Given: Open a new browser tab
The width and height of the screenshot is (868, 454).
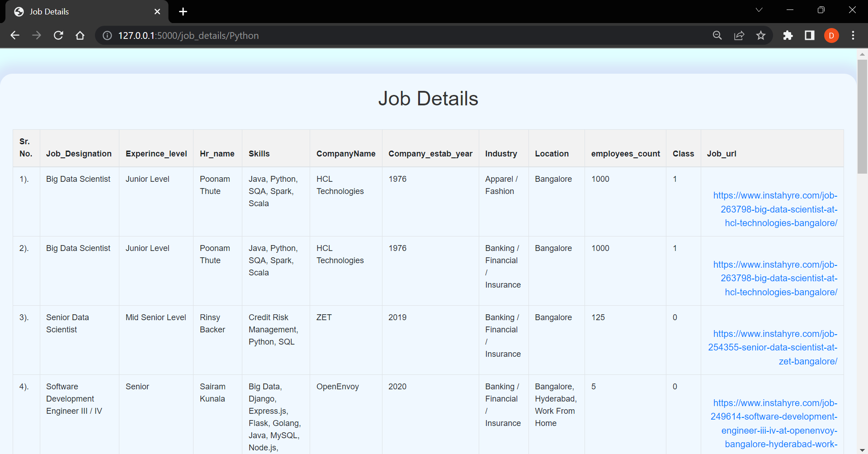Looking at the screenshot, I should click(x=183, y=11).
